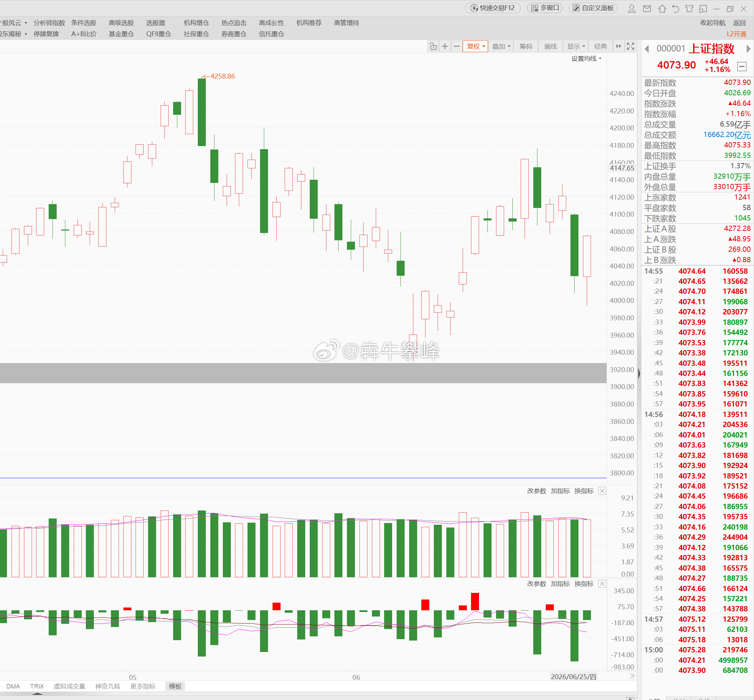
Task: Open the user account icon
Action: point(631,8)
